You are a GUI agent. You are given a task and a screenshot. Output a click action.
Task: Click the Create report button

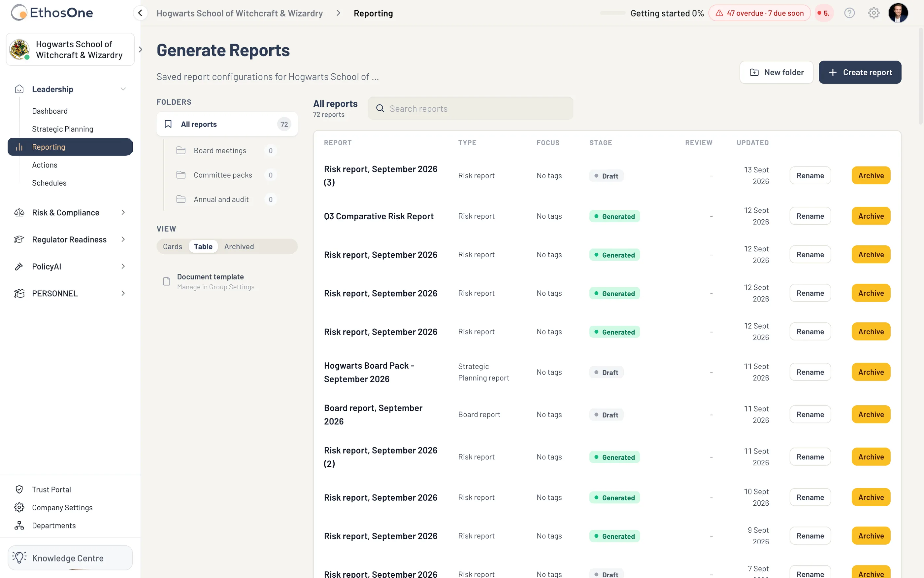860,72
